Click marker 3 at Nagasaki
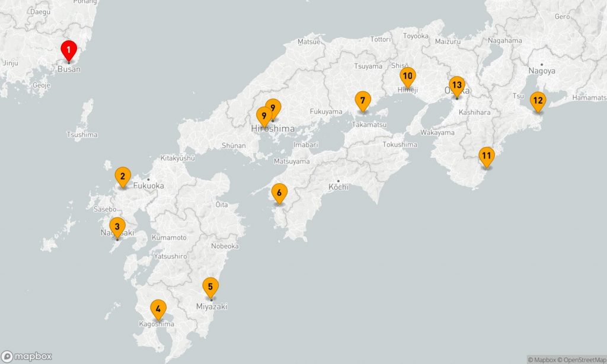The height and width of the screenshot is (364, 607). pyautogui.click(x=117, y=227)
